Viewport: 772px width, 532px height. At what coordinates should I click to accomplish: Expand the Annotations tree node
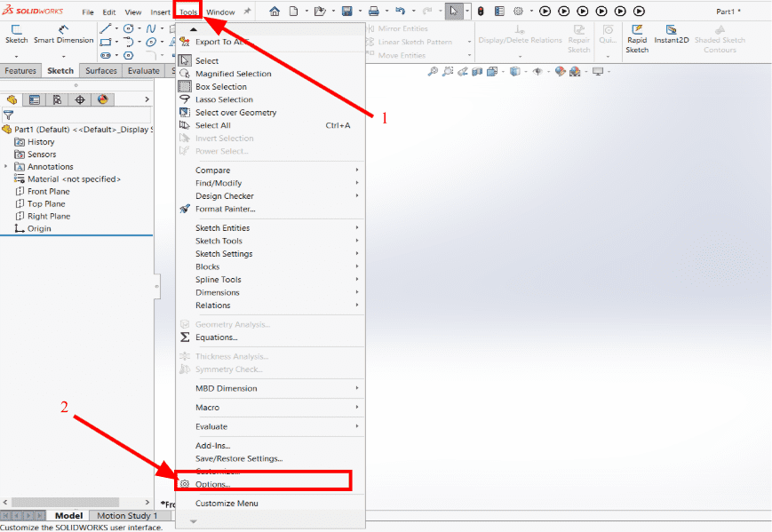(6, 166)
